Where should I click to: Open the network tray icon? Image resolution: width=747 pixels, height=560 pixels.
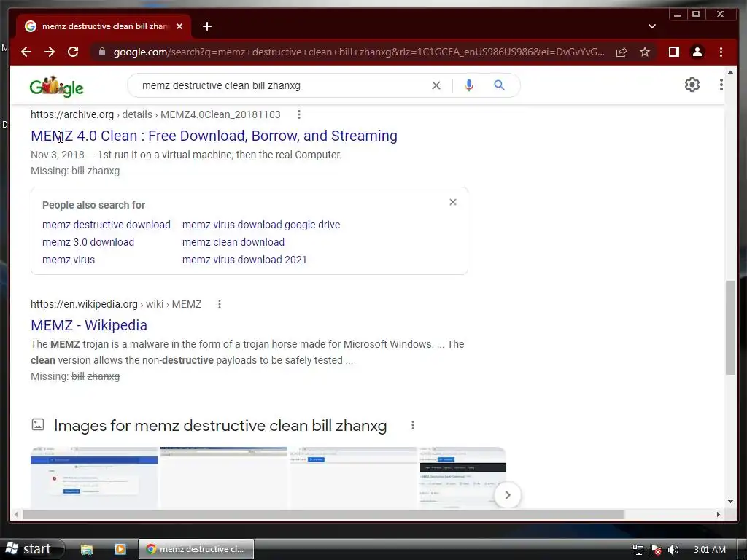pos(638,550)
